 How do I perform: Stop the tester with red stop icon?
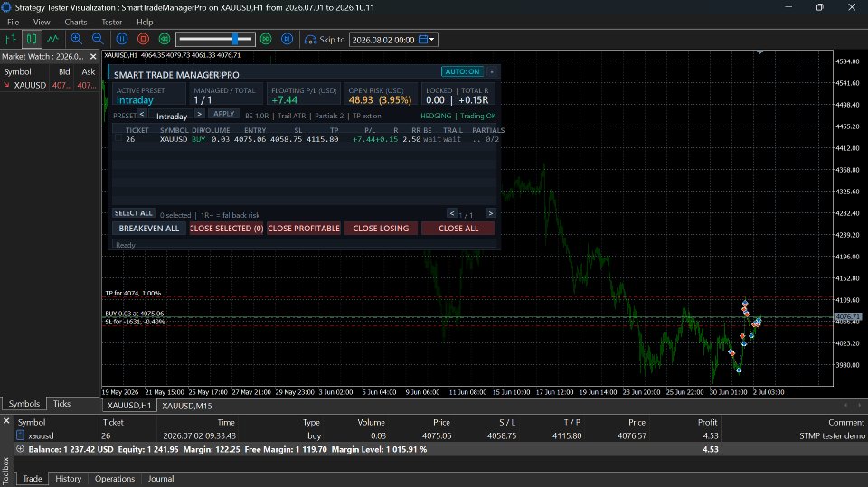pos(143,39)
